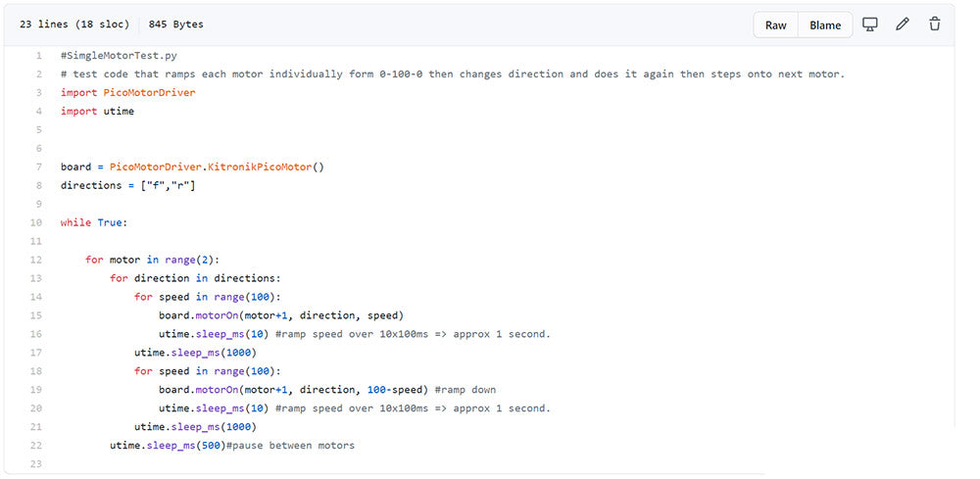
Task: Click 'import utime' code line
Action: (97, 112)
